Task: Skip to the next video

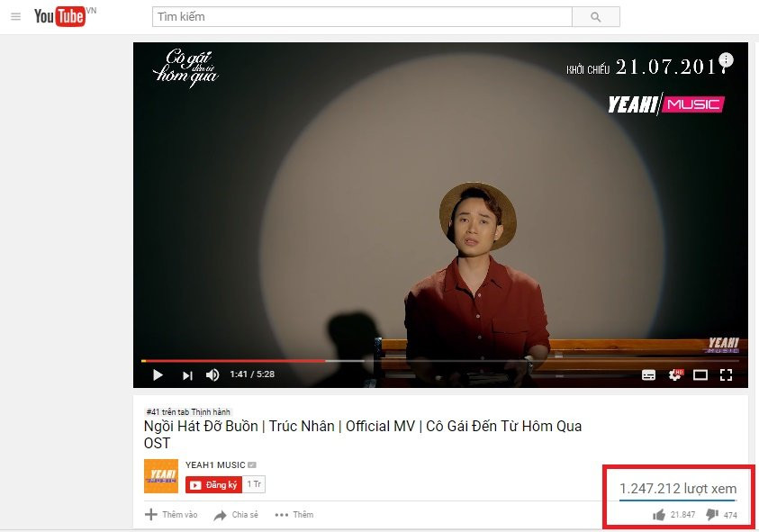Action: (187, 375)
